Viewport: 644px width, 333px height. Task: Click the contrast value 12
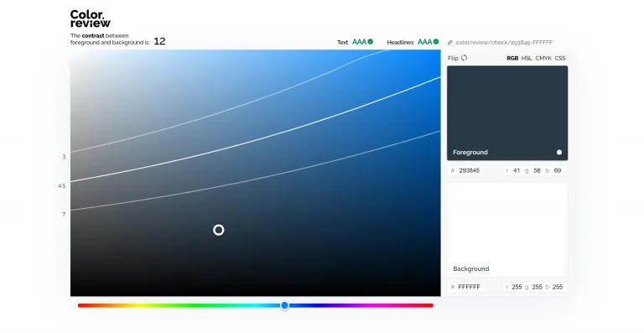point(159,41)
